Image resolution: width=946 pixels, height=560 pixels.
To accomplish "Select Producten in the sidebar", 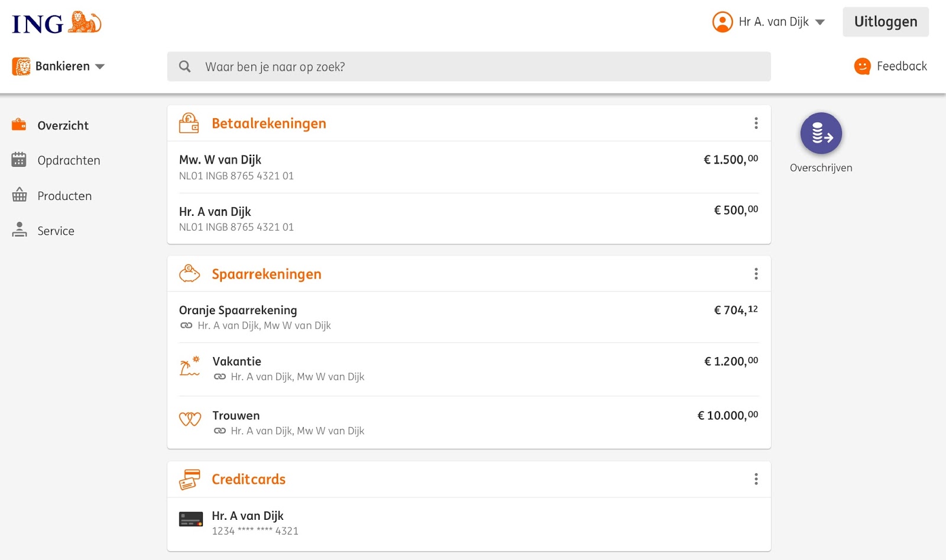I will tap(64, 196).
